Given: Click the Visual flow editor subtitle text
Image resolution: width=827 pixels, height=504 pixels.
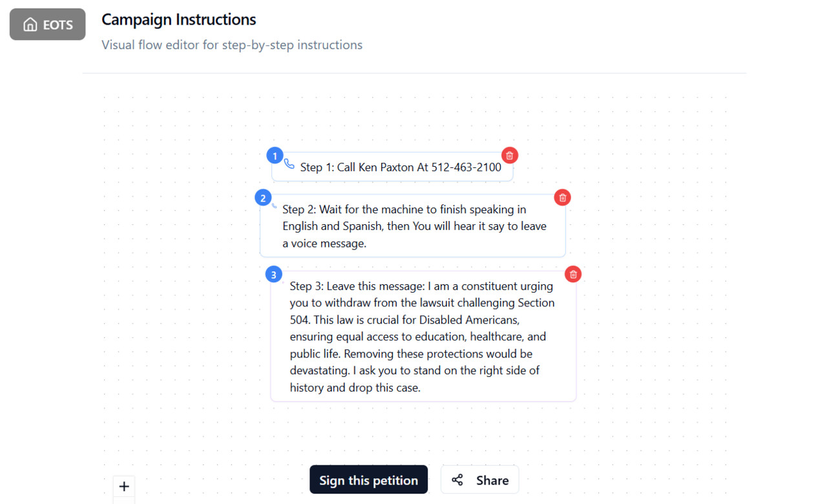Looking at the screenshot, I should (232, 45).
